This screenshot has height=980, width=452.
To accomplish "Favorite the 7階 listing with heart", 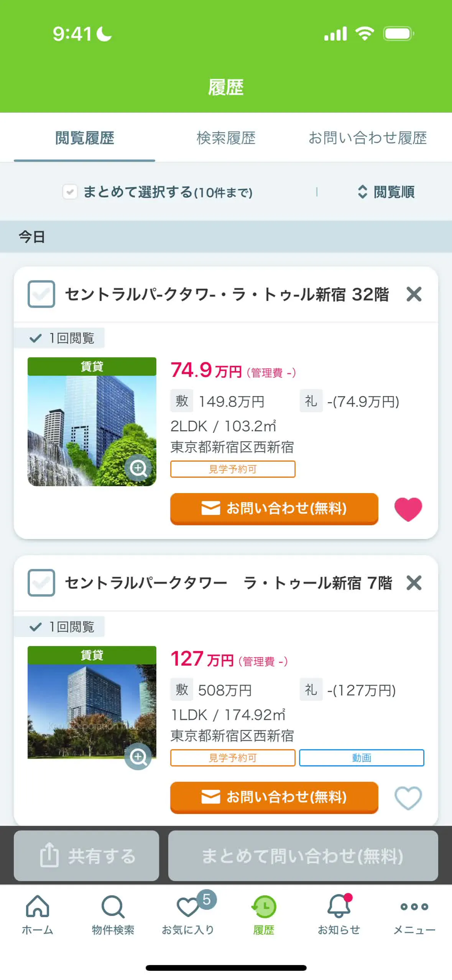I will [408, 797].
